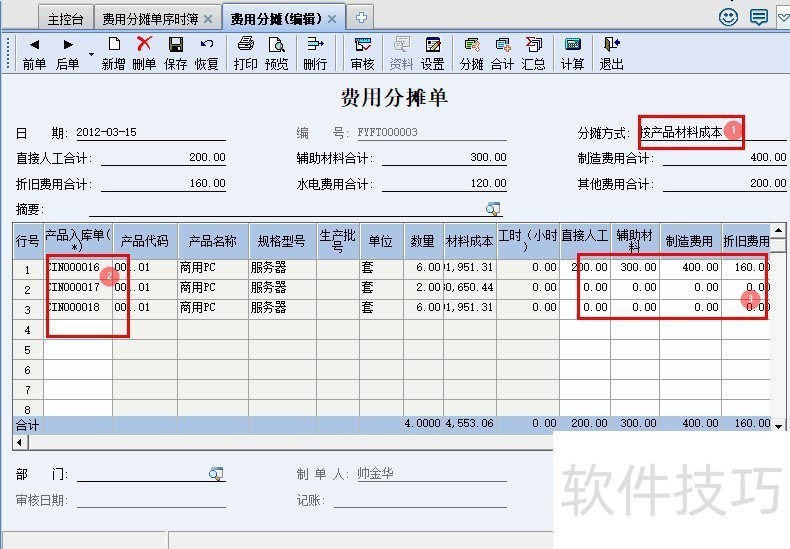Click the 分摊方式 input field
The width and height of the screenshot is (790, 549).
712,132
